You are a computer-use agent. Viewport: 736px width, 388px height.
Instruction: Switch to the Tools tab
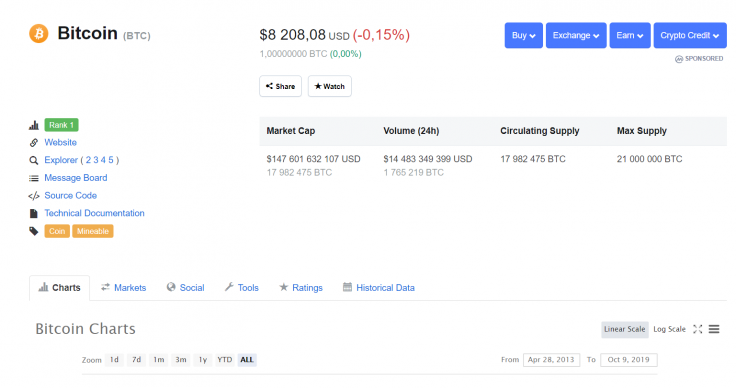[x=242, y=288]
